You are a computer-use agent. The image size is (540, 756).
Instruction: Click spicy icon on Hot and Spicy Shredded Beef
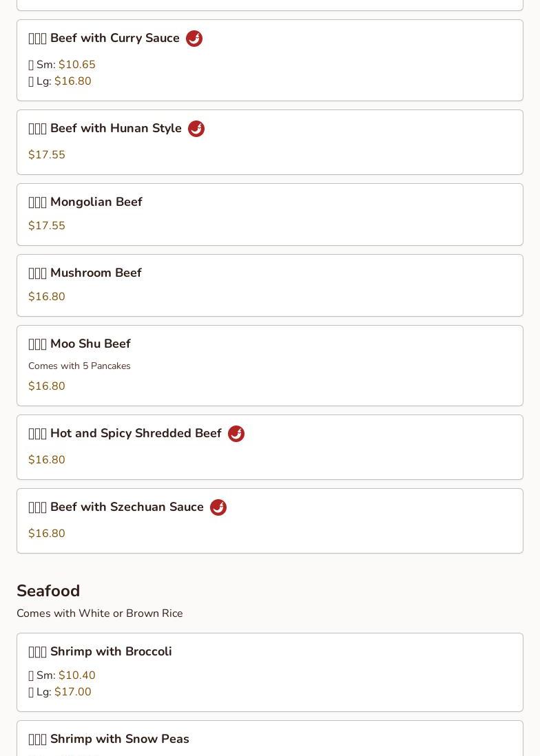pyautogui.click(x=236, y=434)
